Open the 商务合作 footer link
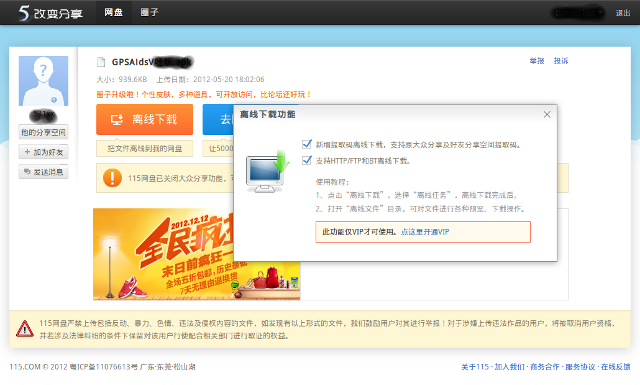The height and width of the screenshot is (385, 640). [x=545, y=367]
